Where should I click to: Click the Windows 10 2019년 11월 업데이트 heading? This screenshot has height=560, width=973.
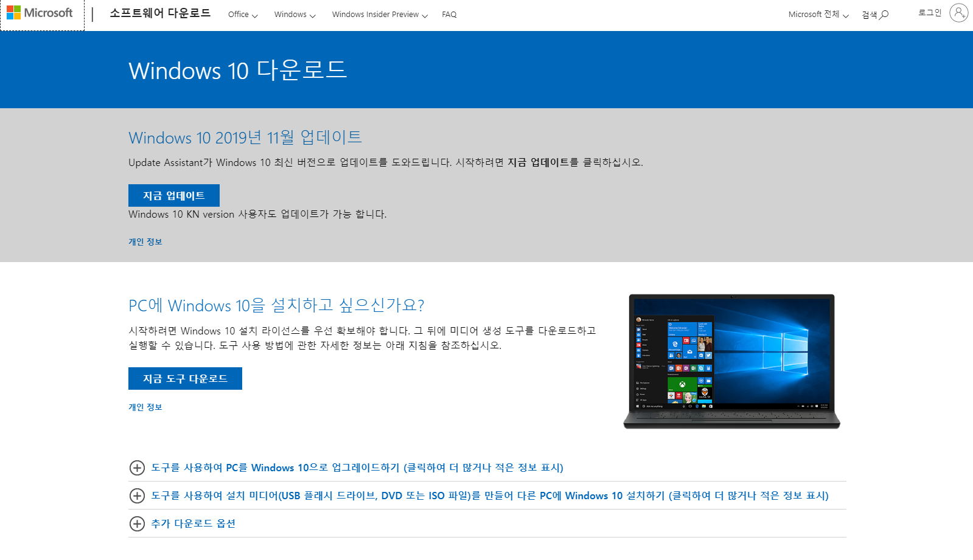tap(245, 137)
